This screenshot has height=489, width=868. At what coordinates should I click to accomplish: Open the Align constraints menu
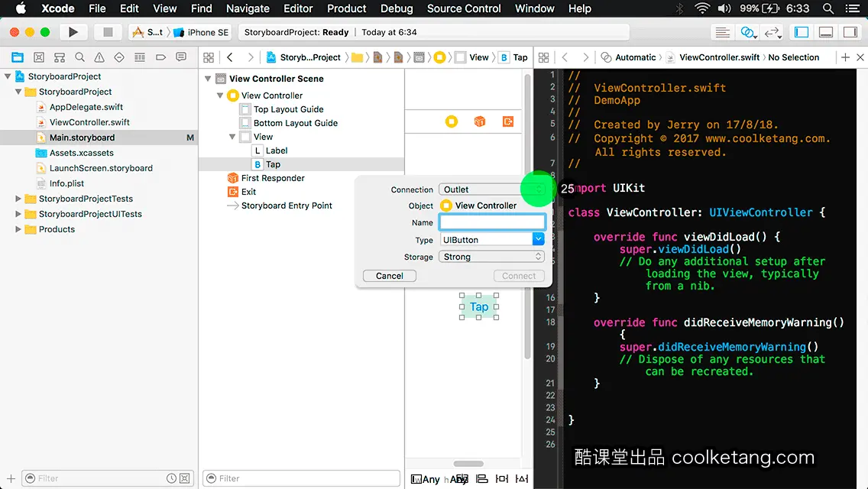(482, 478)
